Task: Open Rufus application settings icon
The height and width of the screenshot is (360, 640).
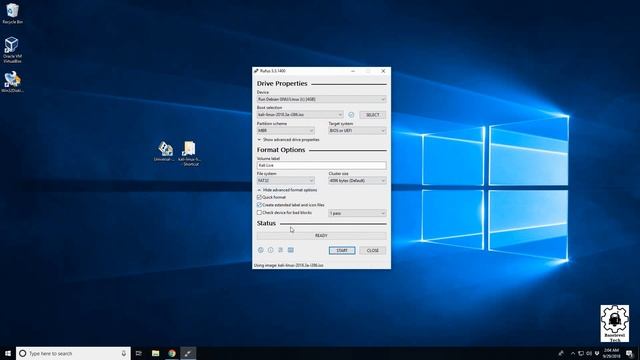Action: click(280, 250)
